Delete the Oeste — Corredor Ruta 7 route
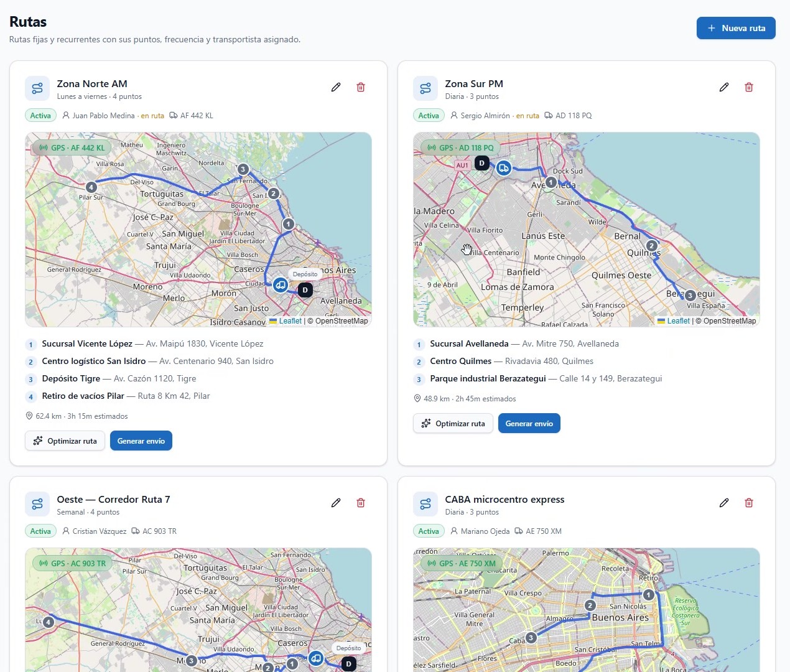Screen dimensions: 790x672 tap(361, 503)
